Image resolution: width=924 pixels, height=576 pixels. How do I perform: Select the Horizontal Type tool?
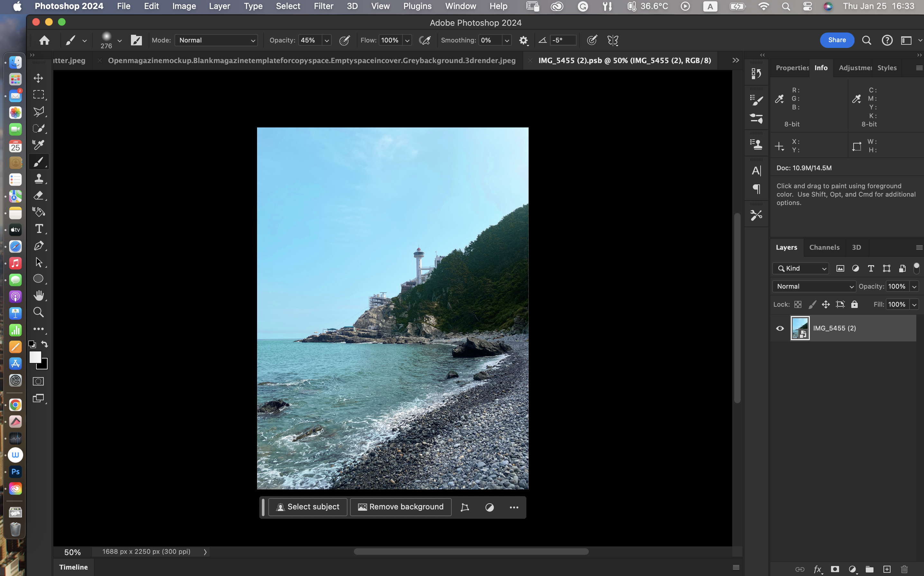pyautogui.click(x=39, y=228)
